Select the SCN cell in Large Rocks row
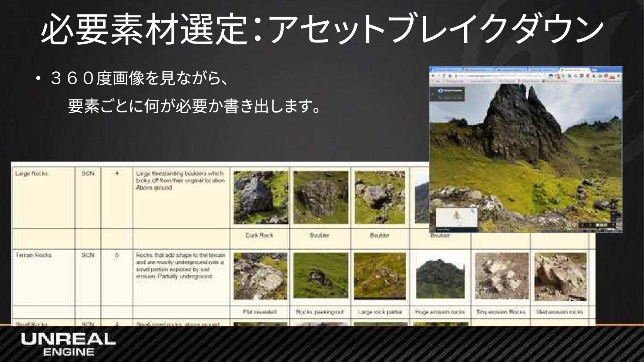 (x=88, y=198)
